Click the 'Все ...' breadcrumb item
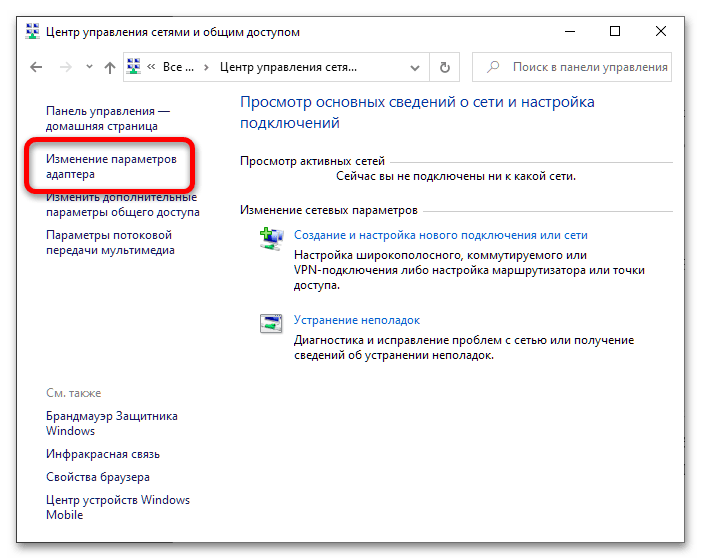 178,67
